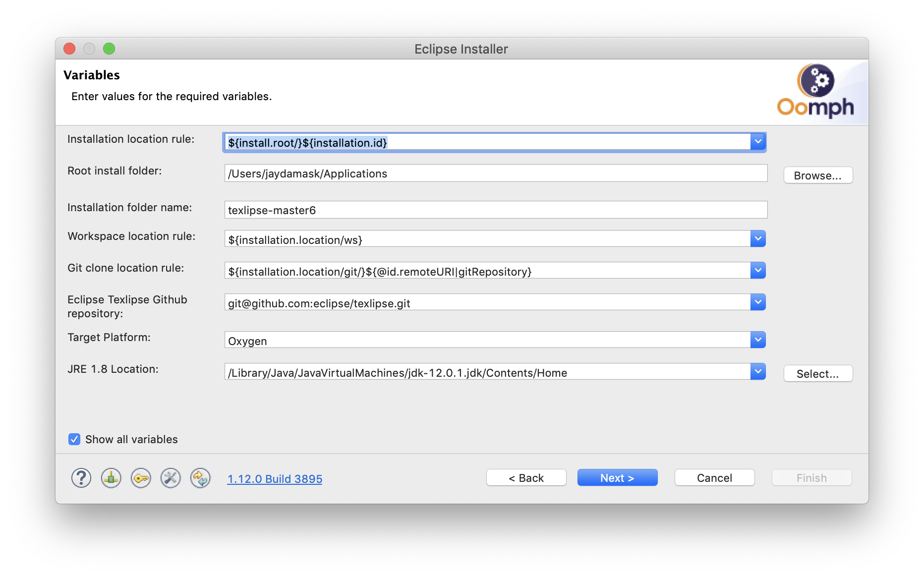Viewport: 924px width, 577px height.
Task: Click the Select... button for JRE
Action: tap(818, 374)
